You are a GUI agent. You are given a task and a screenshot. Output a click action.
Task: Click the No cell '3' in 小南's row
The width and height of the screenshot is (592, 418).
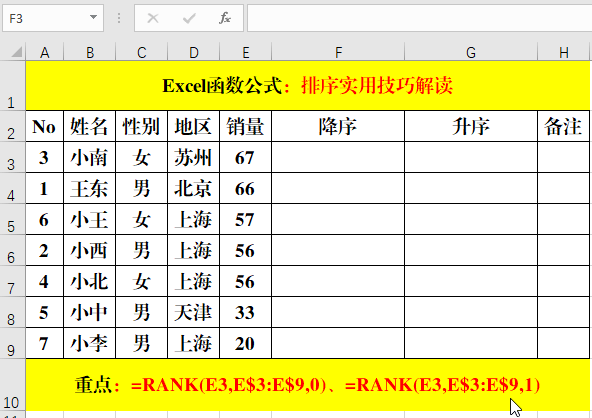[x=45, y=157]
